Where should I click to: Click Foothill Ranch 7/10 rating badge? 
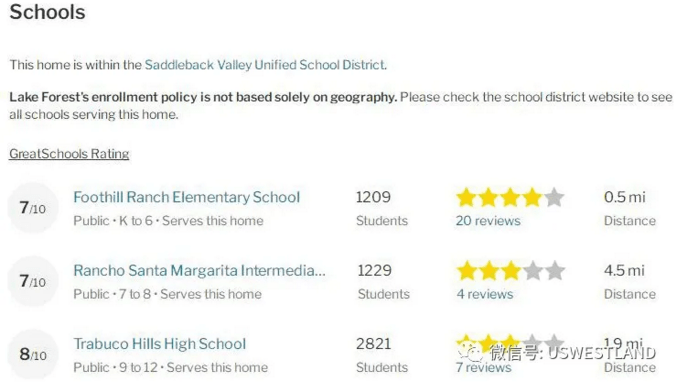[x=33, y=208]
